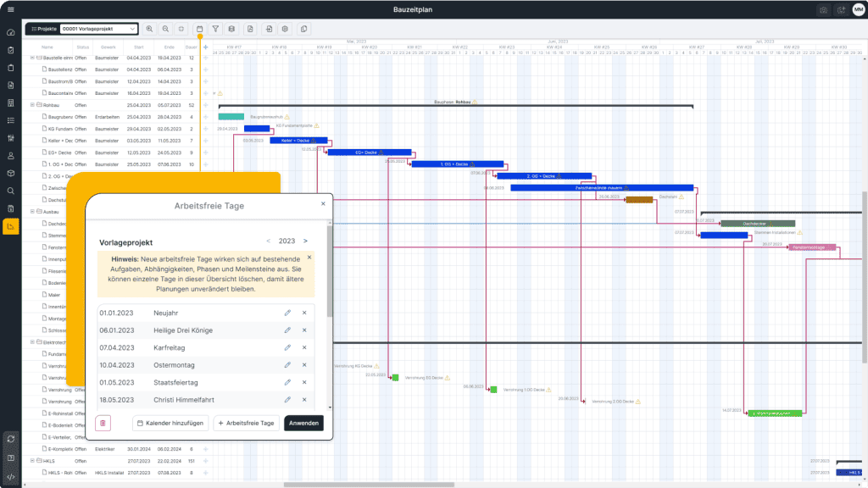Dismiss the yellow Hinweis notice

pyautogui.click(x=309, y=257)
